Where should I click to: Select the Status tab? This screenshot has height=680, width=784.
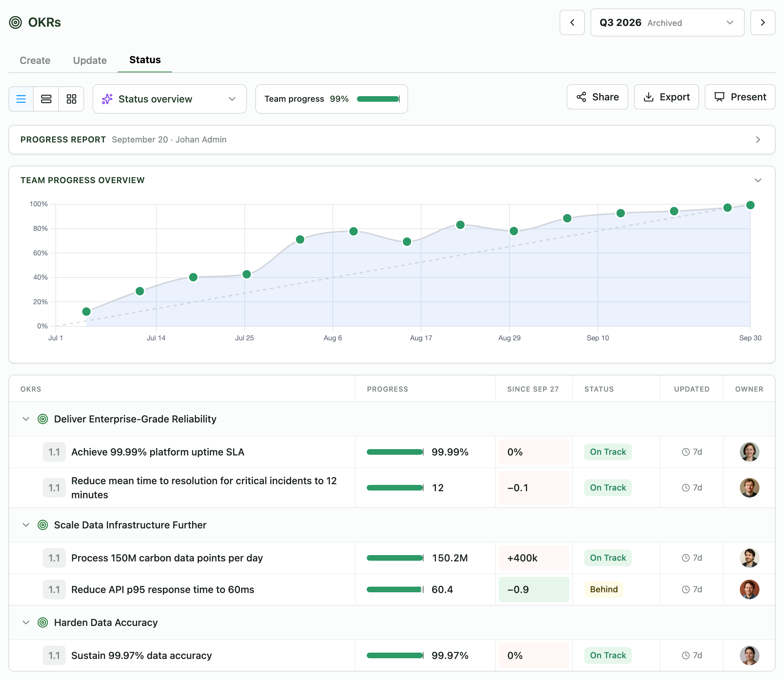click(145, 60)
